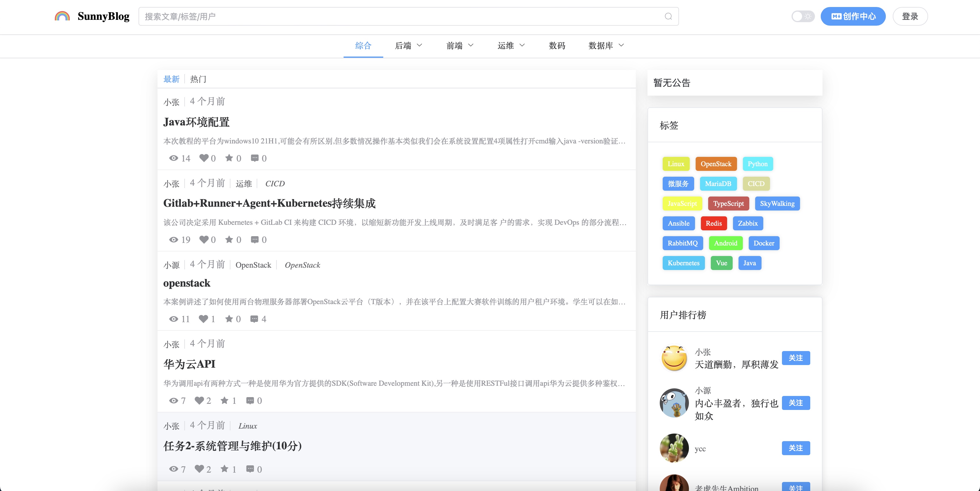Click views eye icon on Java环境配置 post
Screen dimensions: 980x491
(x=174, y=158)
